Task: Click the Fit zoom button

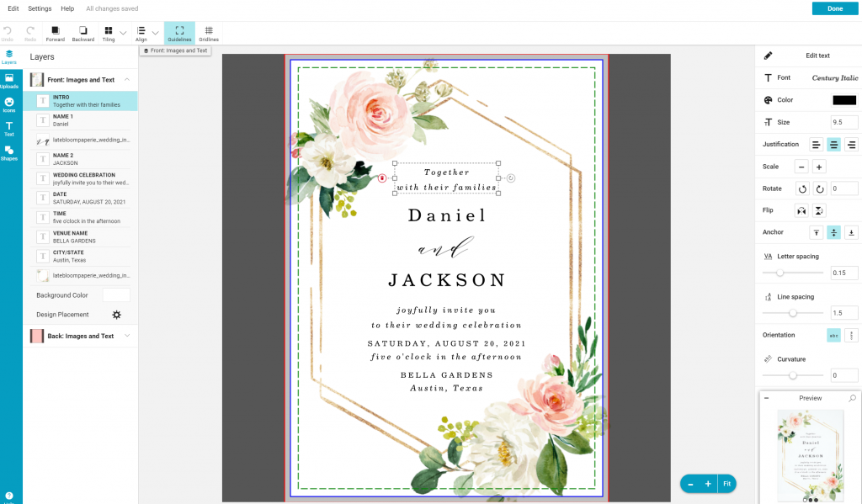Action: 726,484
